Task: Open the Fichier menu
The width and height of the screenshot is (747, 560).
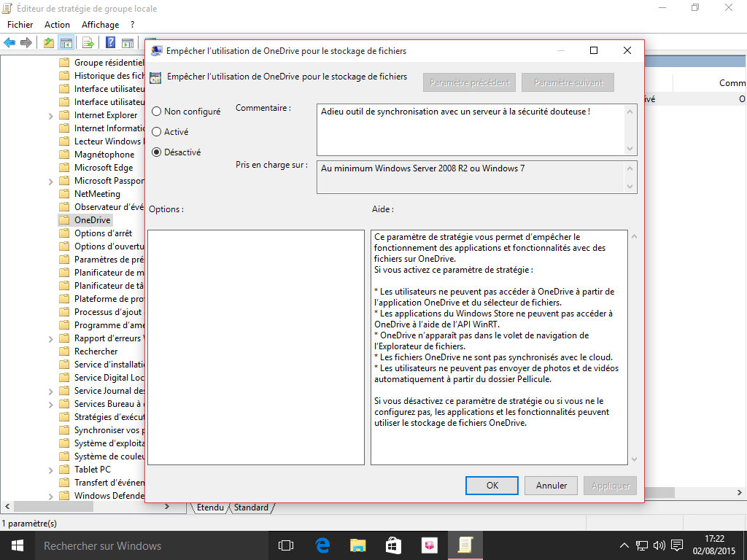Action: point(20,24)
